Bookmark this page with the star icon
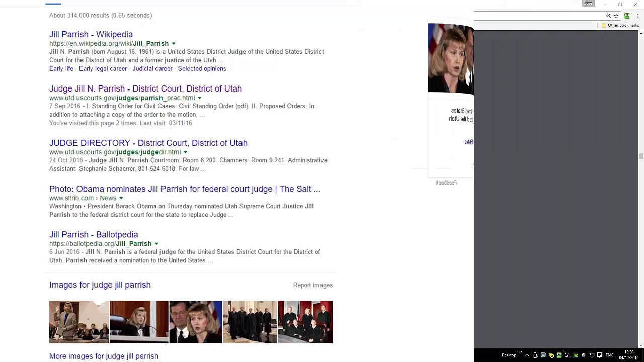 pos(616,16)
